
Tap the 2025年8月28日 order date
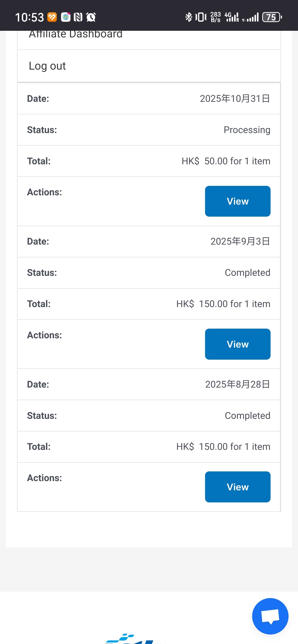(237, 384)
